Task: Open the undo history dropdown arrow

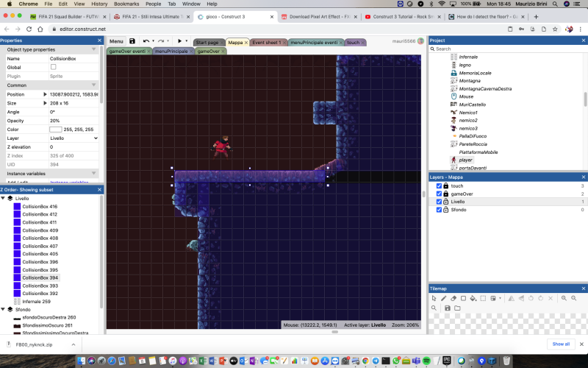Action: pos(153,41)
